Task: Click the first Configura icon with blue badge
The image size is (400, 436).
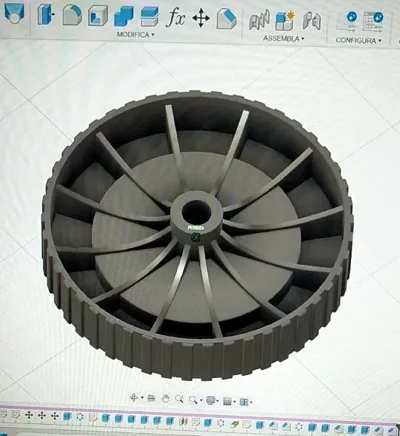Action: [x=347, y=22]
